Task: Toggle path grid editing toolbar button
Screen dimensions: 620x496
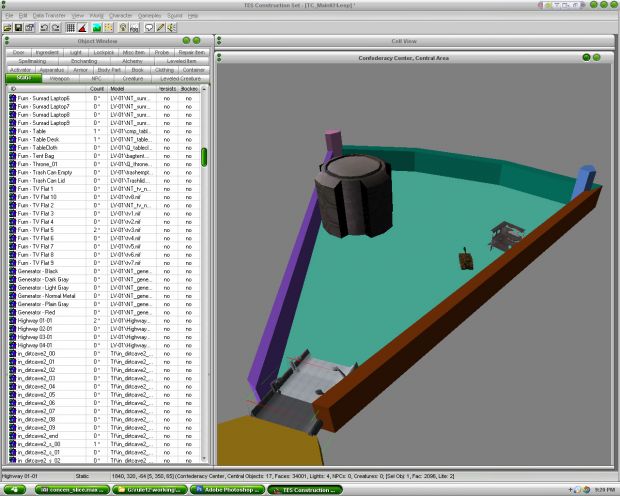Action: click(108, 27)
